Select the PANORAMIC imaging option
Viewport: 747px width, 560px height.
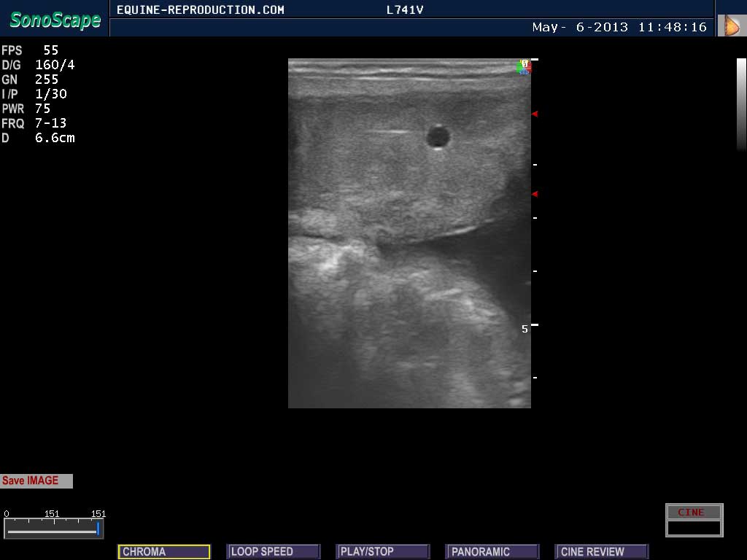[492, 551]
